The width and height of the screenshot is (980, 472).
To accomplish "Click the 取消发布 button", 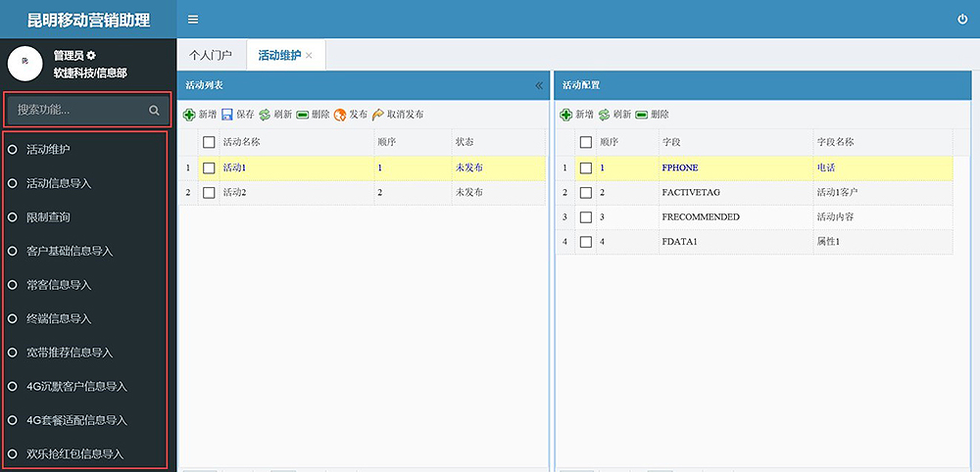I will (398, 115).
